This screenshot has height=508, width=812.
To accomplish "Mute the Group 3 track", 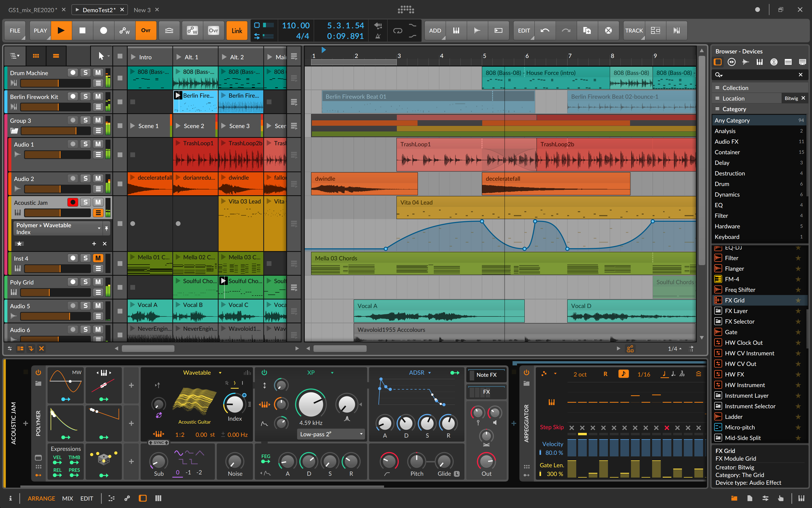I will (x=98, y=120).
